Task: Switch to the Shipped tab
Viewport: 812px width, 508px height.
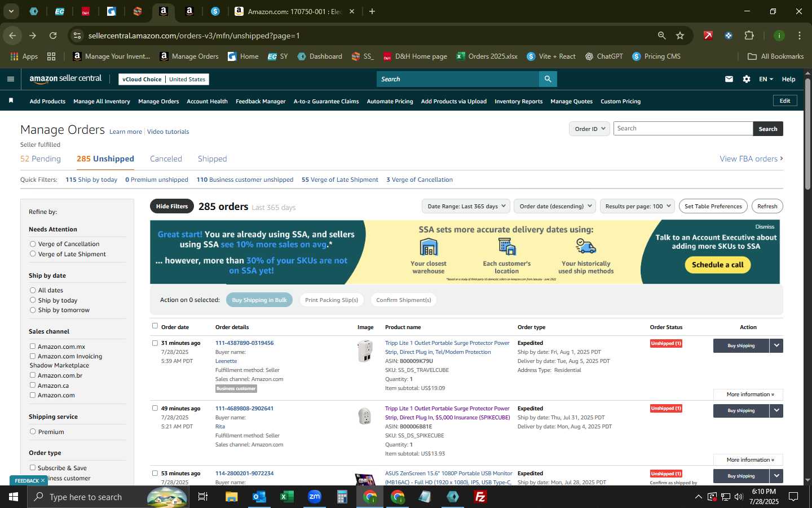Action: tap(212, 159)
